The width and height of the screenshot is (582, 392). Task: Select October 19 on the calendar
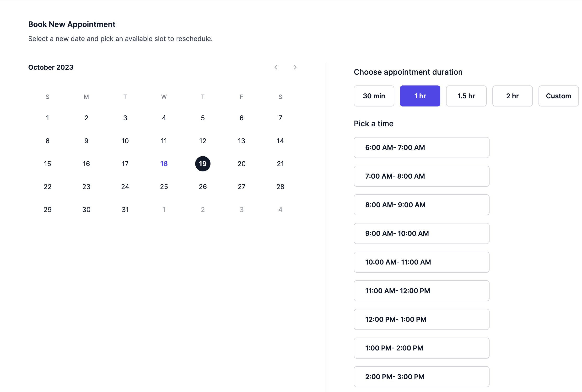[203, 164]
